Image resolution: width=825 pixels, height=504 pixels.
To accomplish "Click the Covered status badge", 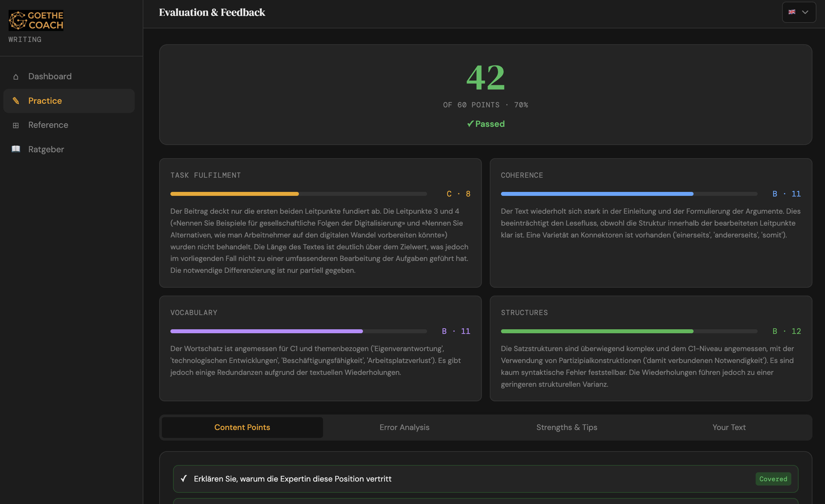I will pos(773,479).
